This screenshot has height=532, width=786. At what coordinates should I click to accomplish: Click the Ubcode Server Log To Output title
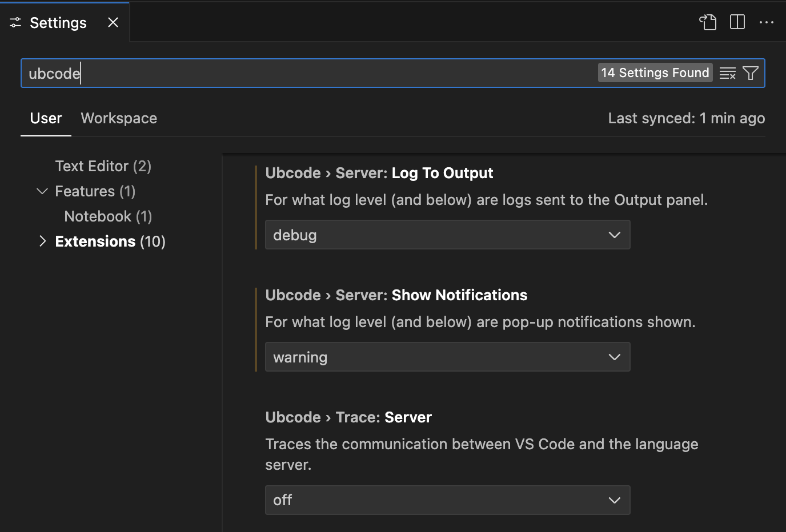click(379, 173)
